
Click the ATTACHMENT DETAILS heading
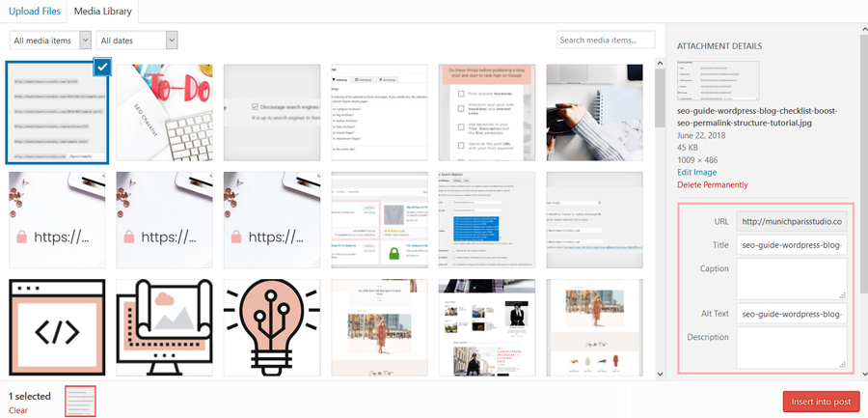pyautogui.click(x=719, y=46)
